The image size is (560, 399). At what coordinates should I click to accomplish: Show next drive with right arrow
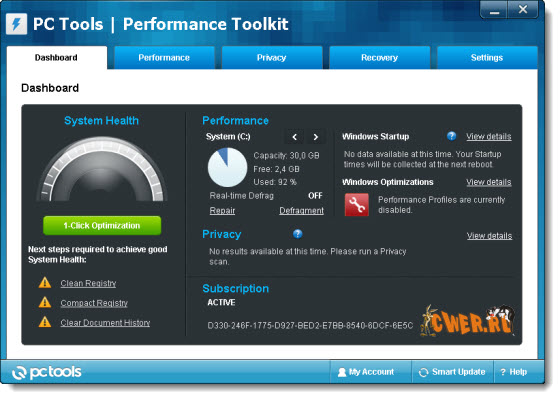pyautogui.click(x=316, y=137)
